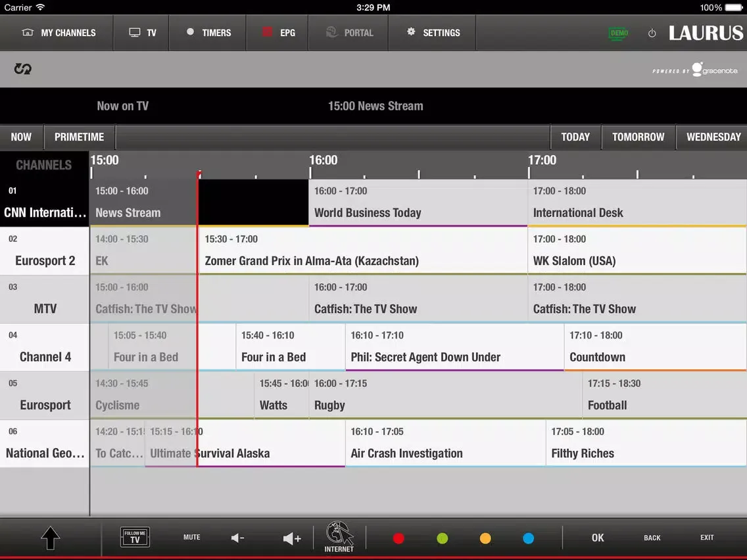This screenshot has width=747, height=560.
Task: Open the Settings tab
Action: click(432, 33)
